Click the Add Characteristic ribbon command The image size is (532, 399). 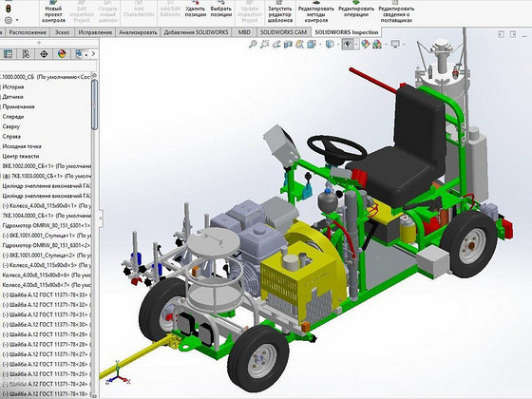point(139,9)
